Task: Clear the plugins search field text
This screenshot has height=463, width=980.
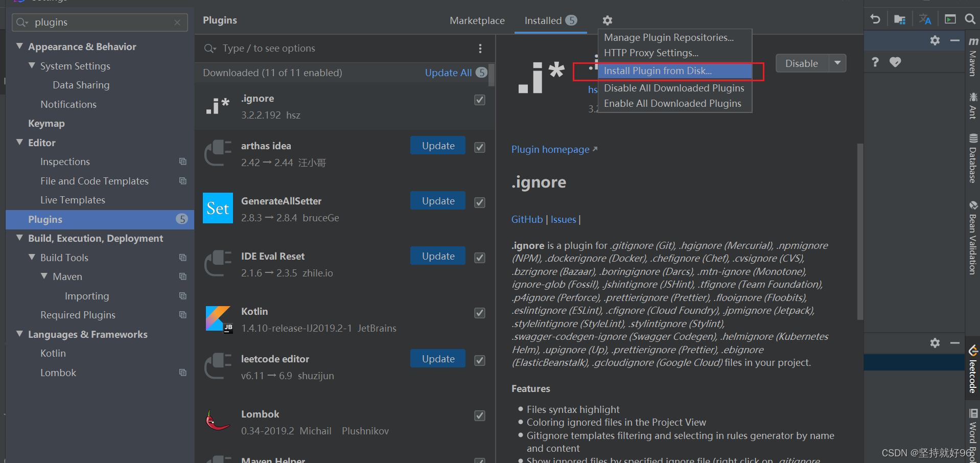Action: click(x=177, y=22)
